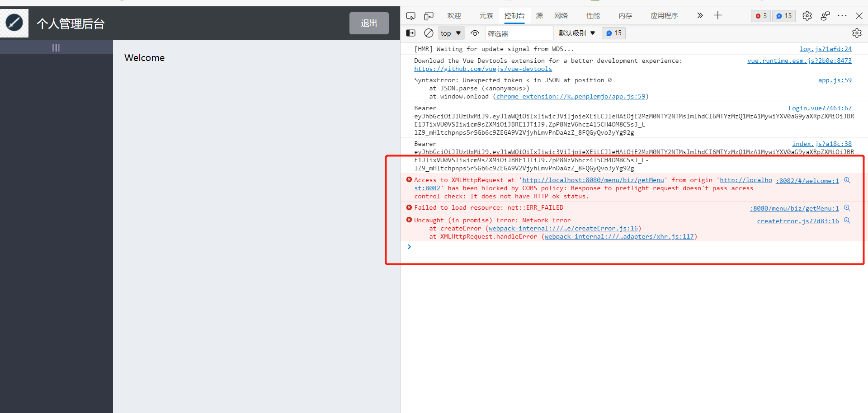The width and height of the screenshot is (868, 413).
Task: Click the [HMR] Waiting for update signal message
Action: click(x=494, y=49)
